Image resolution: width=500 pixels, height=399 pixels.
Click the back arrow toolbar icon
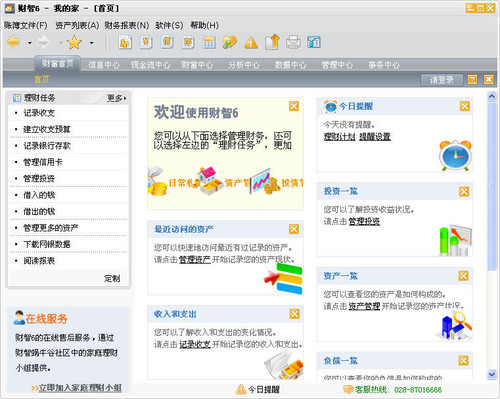14,42
